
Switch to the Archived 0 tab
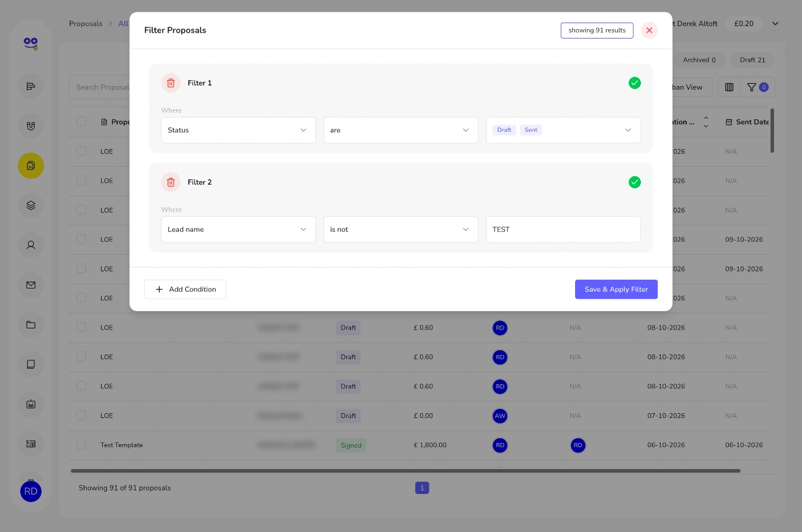pyautogui.click(x=699, y=60)
